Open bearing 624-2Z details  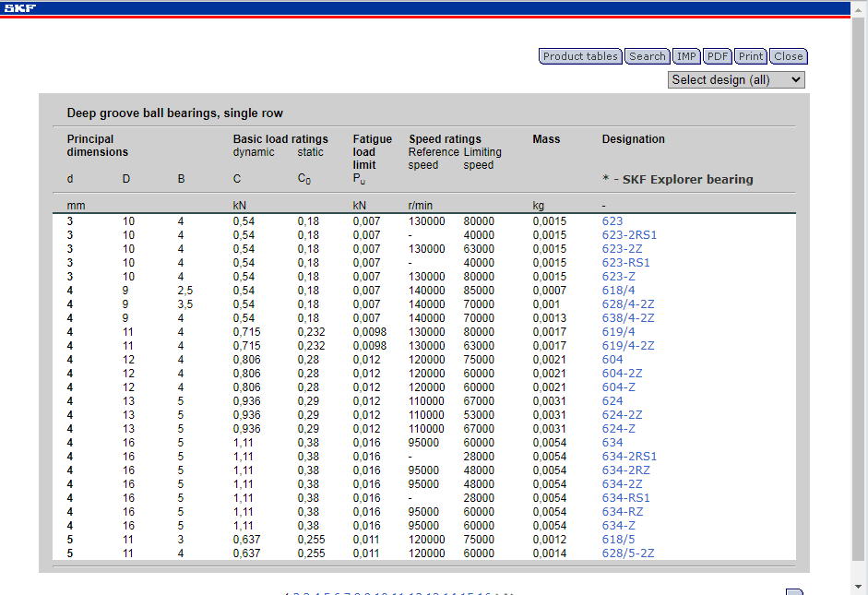(x=622, y=415)
